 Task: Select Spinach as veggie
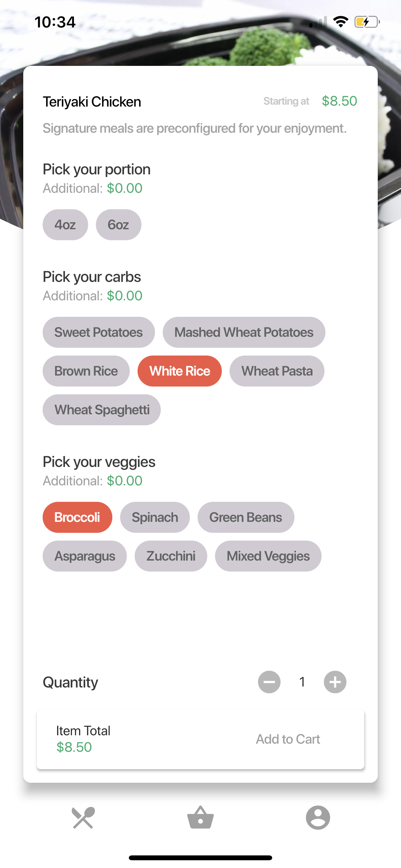(x=155, y=517)
